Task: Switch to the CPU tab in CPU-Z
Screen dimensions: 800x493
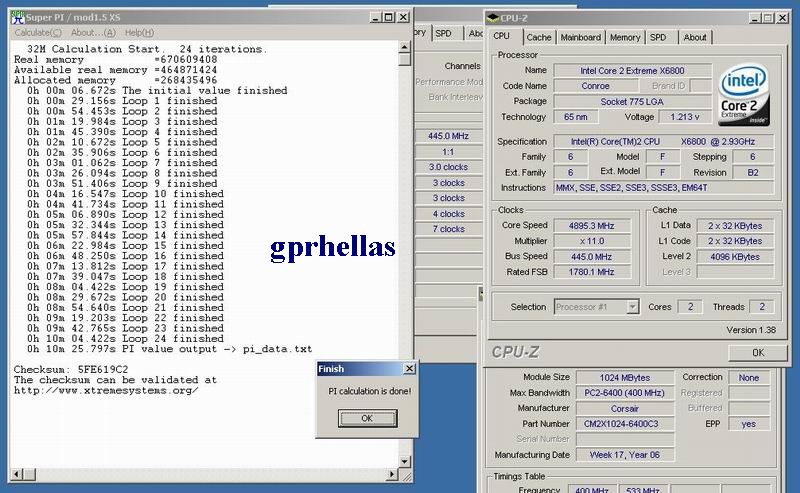Action: tap(502, 36)
